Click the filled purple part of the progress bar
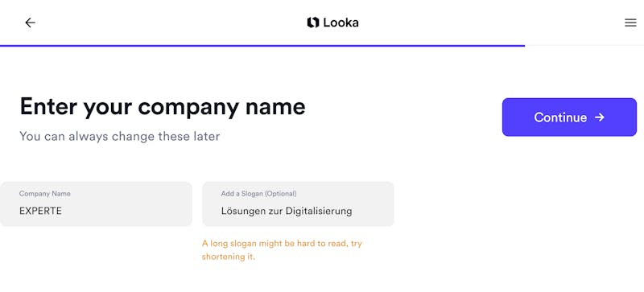Image resolution: width=644 pixels, height=292 pixels. 262,46
